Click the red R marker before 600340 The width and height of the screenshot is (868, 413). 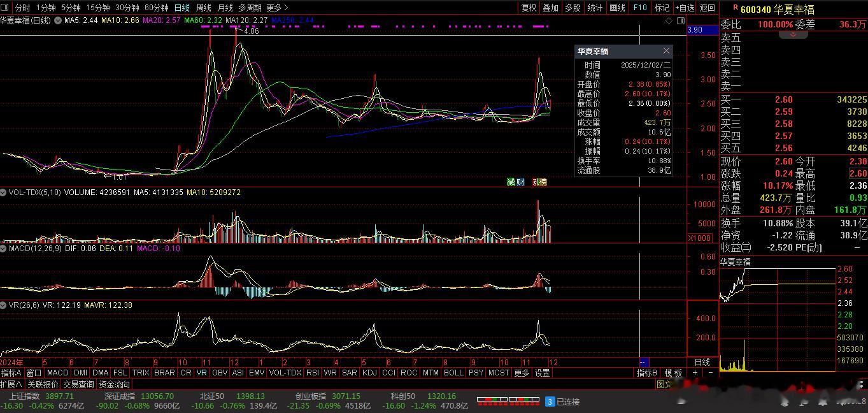(736, 8)
